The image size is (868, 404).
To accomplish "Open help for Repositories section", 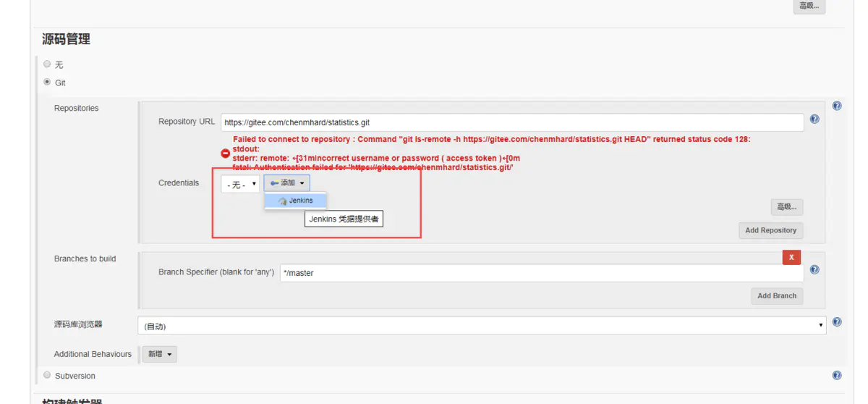I will tap(837, 106).
